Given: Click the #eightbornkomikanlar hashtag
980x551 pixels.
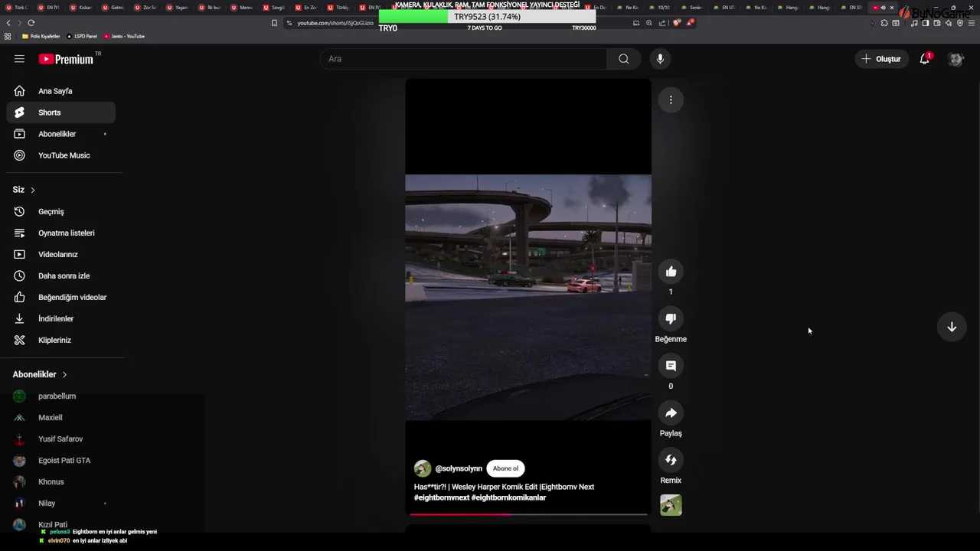Looking at the screenshot, I should point(508,497).
